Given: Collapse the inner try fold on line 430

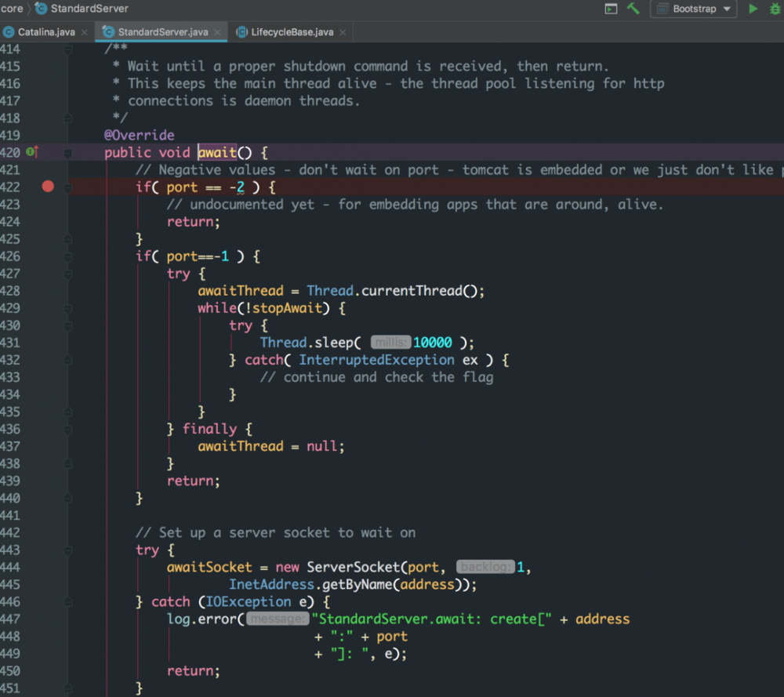Looking at the screenshot, I should 68,326.
